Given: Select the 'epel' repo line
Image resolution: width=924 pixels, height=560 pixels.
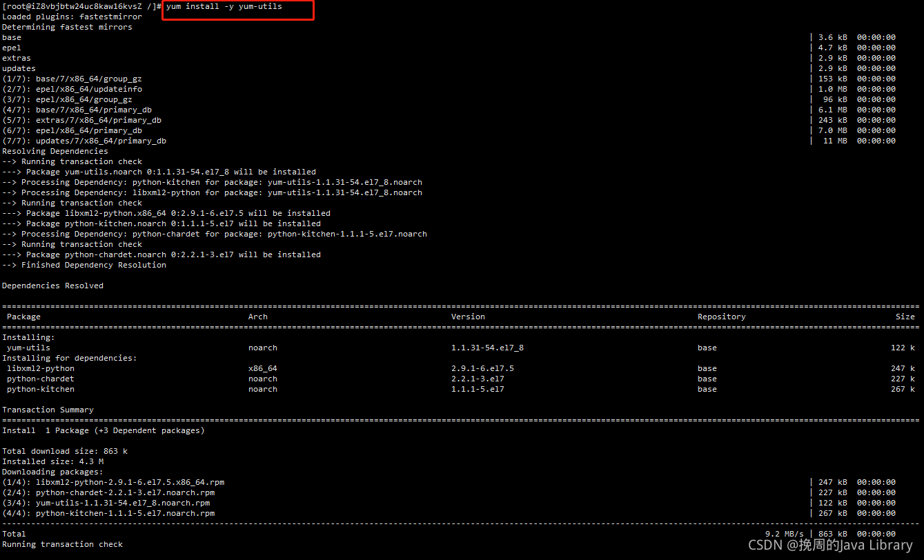Looking at the screenshot, I should (12, 48).
